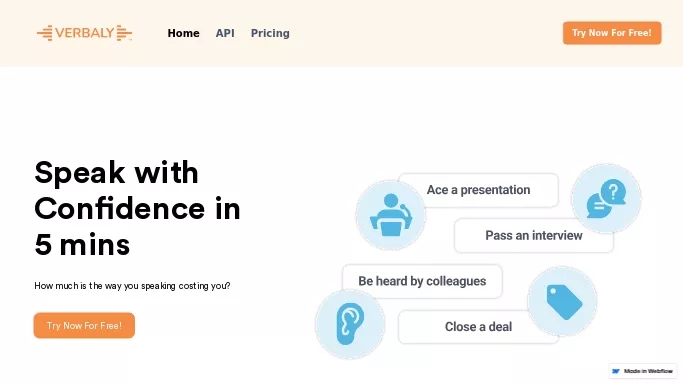Go to the Pricing page
The width and height of the screenshot is (683, 384).
point(270,33)
